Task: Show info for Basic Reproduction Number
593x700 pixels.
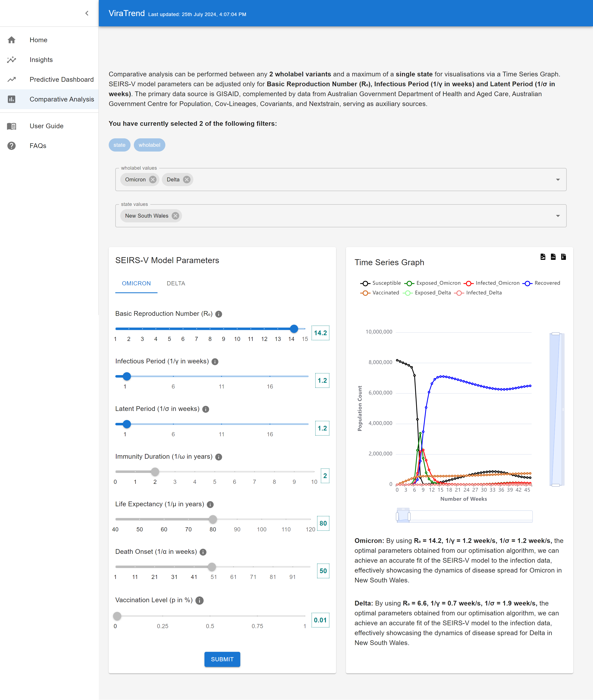Action: click(218, 314)
